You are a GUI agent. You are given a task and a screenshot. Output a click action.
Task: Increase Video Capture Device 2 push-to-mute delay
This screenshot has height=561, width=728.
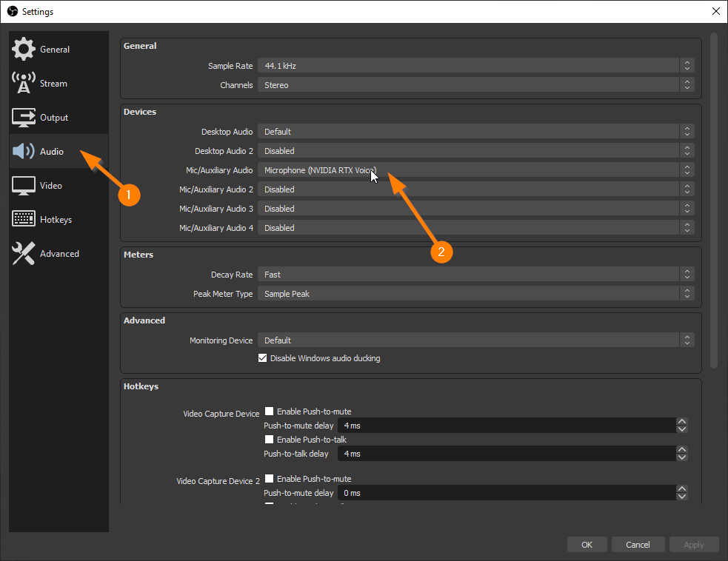(x=681, y=488)
